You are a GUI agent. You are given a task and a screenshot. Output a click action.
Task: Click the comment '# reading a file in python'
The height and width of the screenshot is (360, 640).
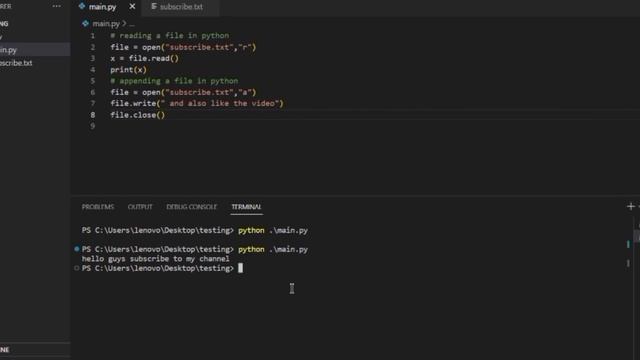click(x=169, y=36)
